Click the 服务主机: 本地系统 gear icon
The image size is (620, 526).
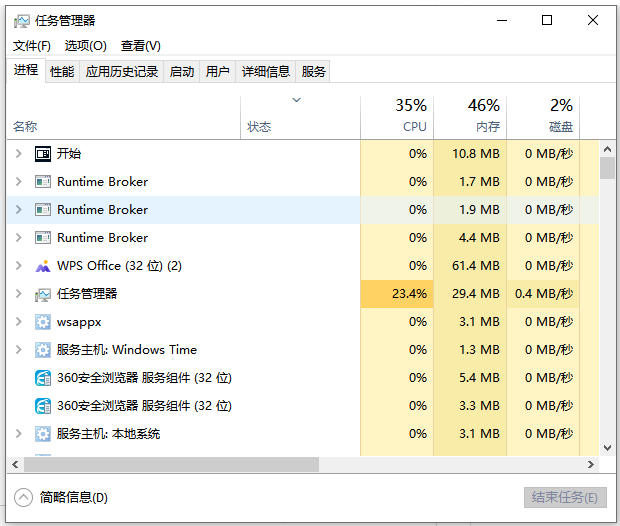(x=43, y=434)
